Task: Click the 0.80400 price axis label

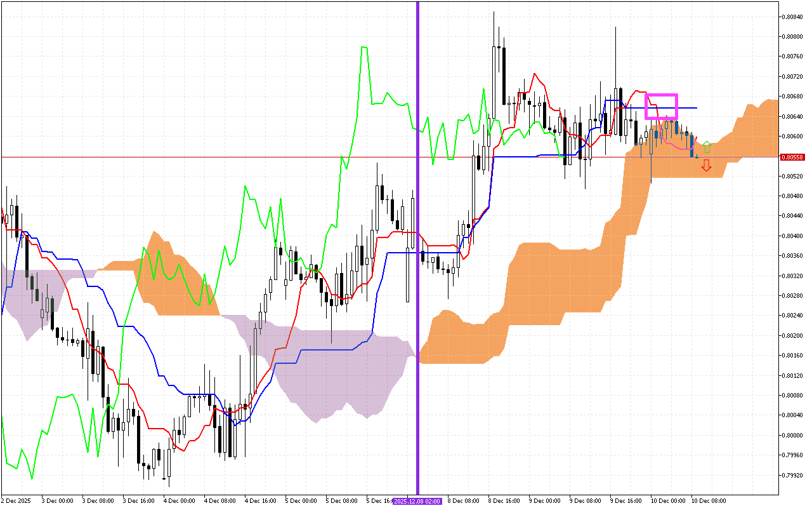Action: [x=792, y=236]
